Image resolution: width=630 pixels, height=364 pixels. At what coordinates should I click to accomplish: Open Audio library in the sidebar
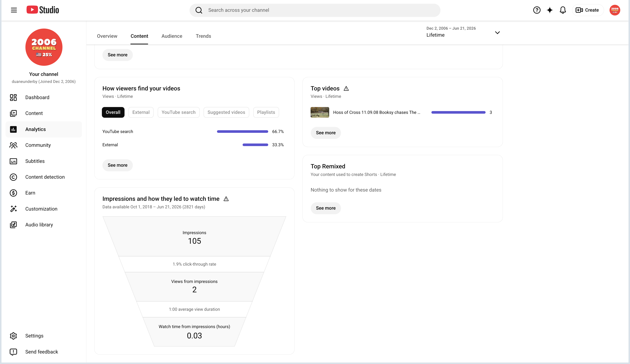44,225
